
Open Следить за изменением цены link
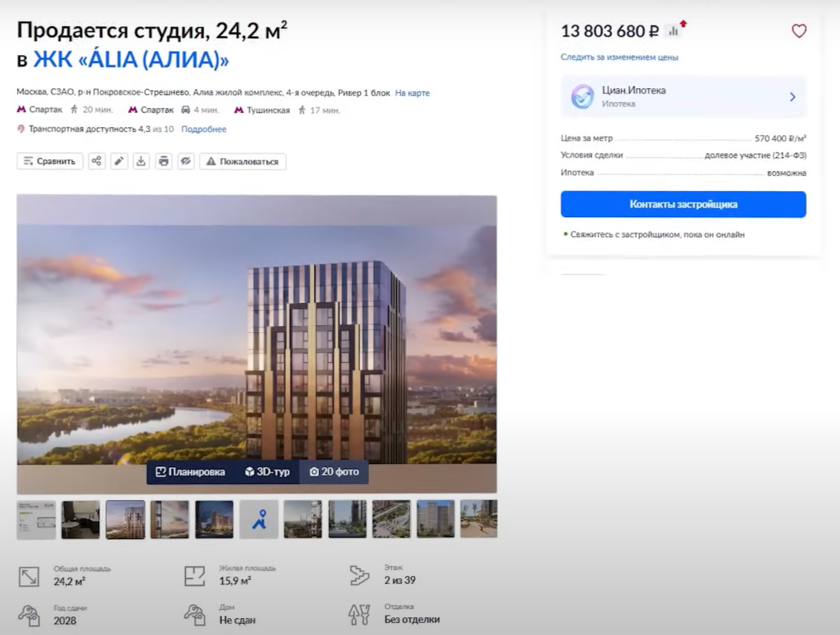pyautogui.click(x=619, y=58)
